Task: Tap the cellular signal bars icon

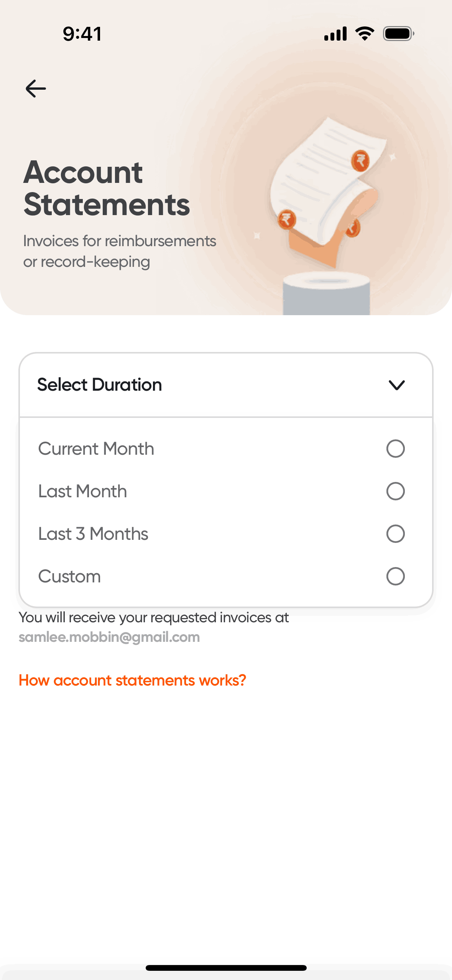Action: (335, 34)
